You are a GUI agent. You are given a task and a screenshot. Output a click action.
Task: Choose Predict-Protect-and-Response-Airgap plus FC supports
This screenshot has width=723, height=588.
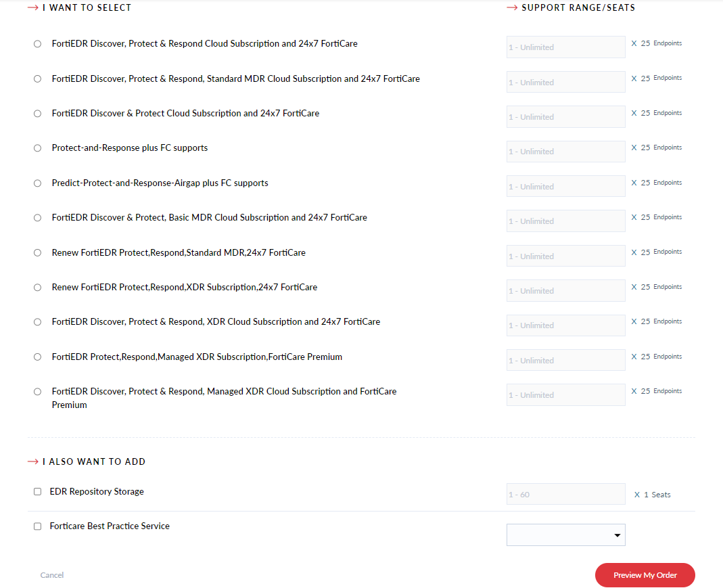coord(37,183)
